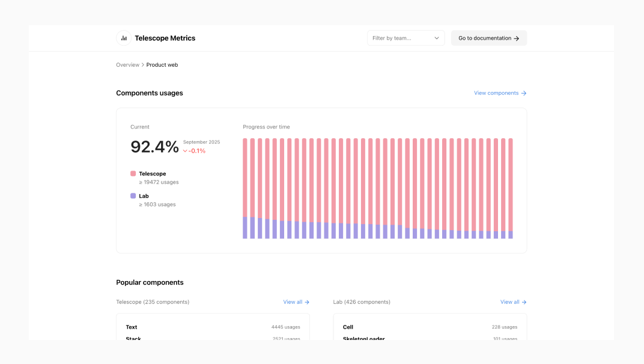View all Lab components
The width and height of the screenshot is (644, 364).
[509, 302]
